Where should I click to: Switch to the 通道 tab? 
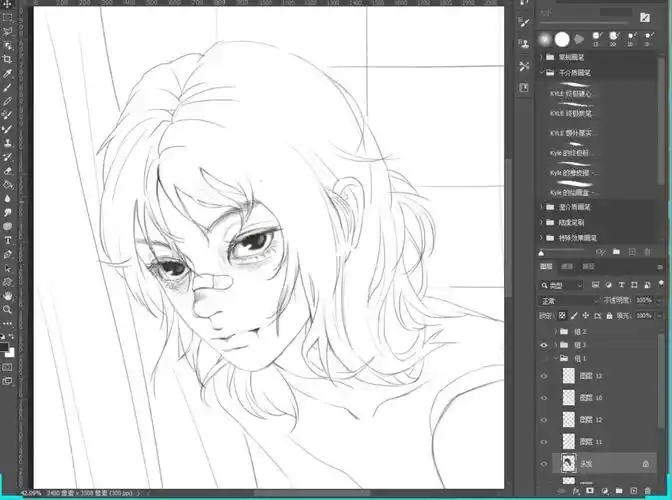pyautogui.click(x=567, y=267)
